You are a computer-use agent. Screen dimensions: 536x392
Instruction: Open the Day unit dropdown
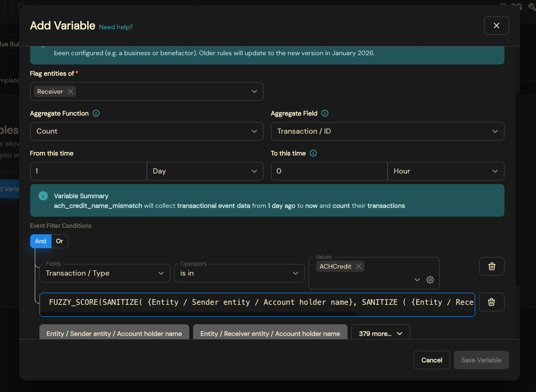point(205,171)
